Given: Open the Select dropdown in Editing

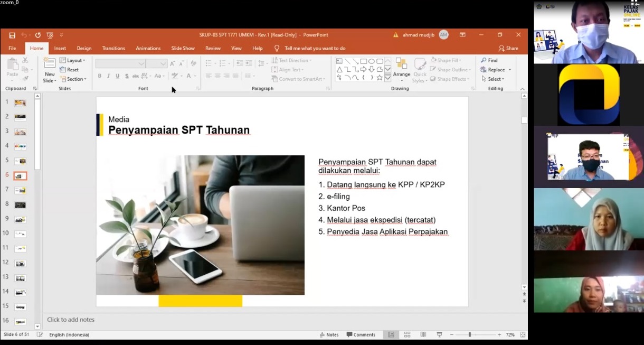Looking at the screenshot, I should tap(493, 79).
